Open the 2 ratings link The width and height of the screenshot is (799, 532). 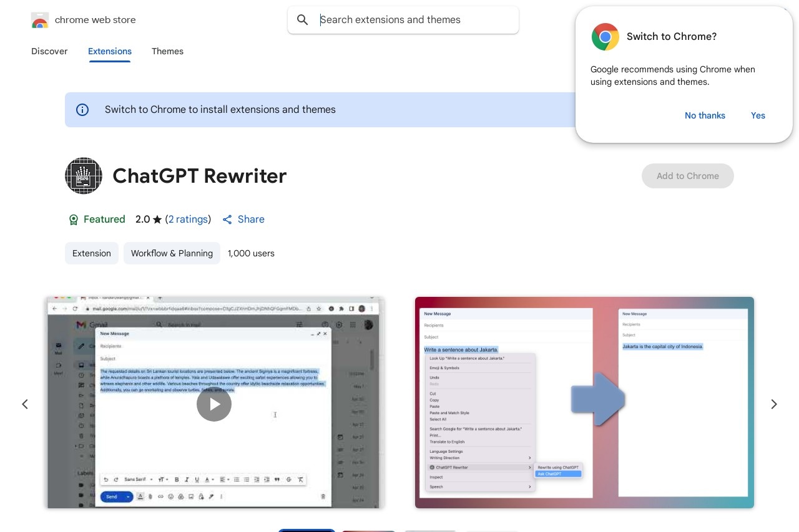pos(188,220)
